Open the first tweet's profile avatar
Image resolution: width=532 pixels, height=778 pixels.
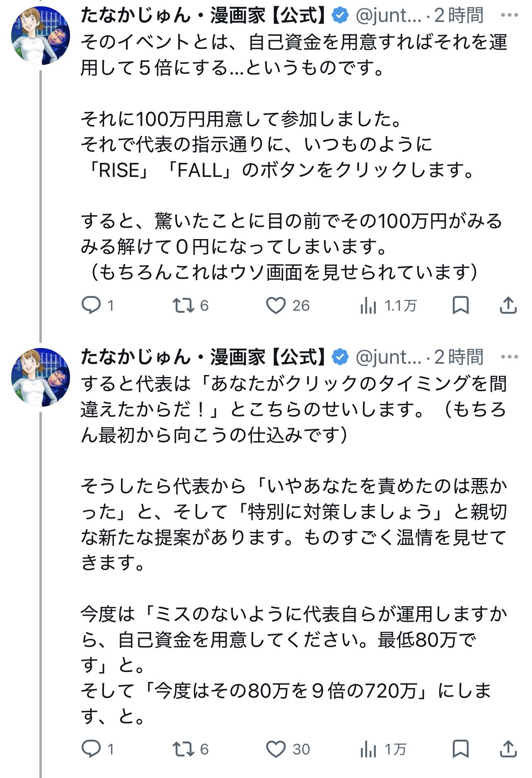pyautogui.click(x=40, y=36)
